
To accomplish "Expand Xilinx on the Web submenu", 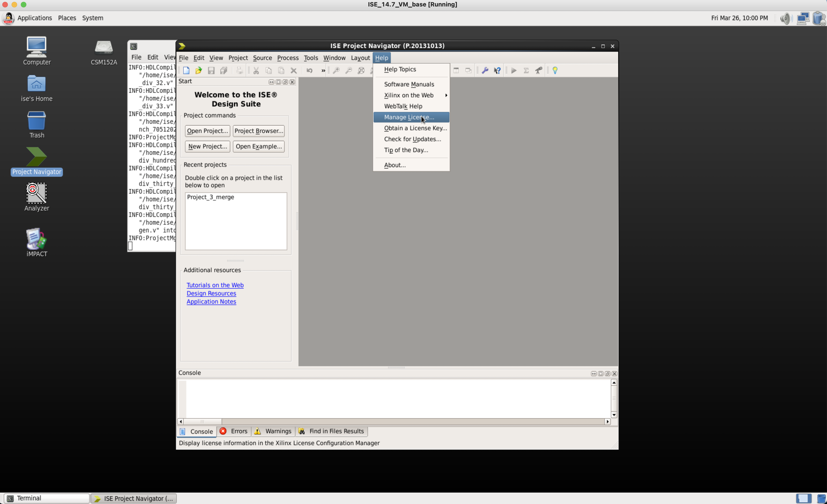I will (411, 95).
